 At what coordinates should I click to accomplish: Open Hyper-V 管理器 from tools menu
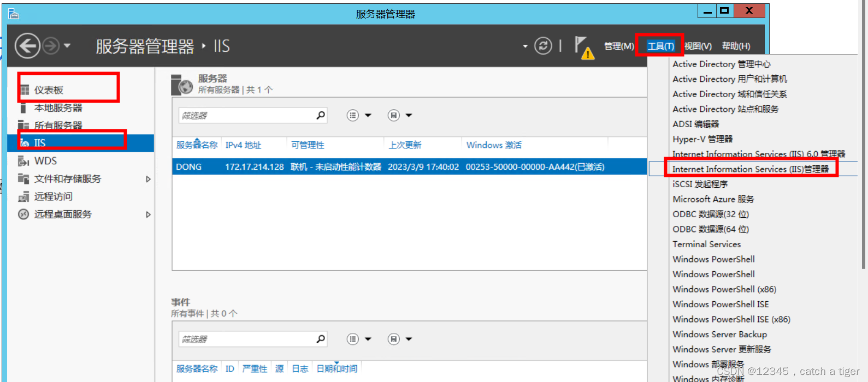pos(702,139)
